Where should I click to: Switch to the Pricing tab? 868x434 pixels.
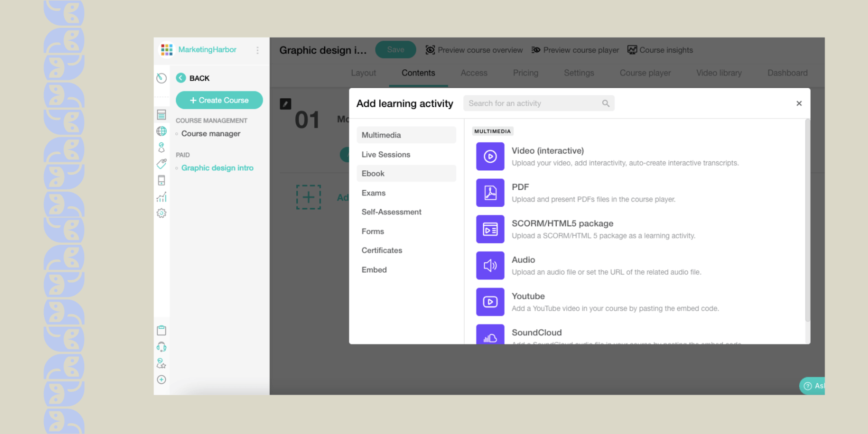point(525,73)
